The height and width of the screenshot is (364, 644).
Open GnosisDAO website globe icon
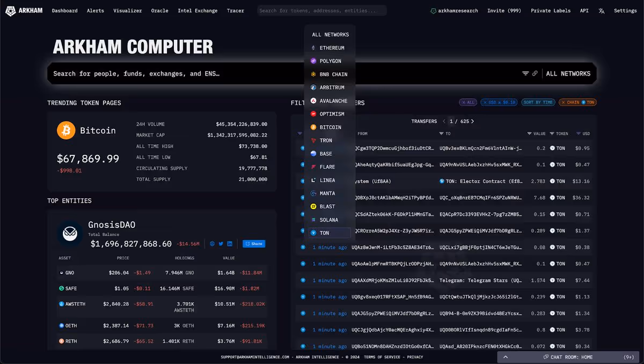click(213, 243)
